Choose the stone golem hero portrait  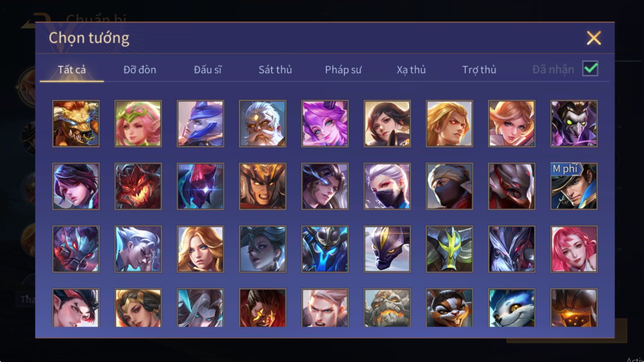[x=387, y=308]
